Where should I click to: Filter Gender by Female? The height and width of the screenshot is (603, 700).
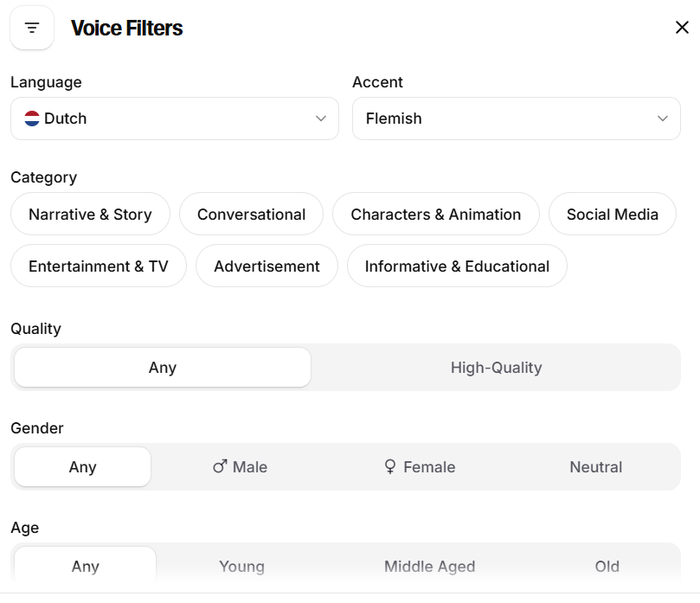coord(420,467)
